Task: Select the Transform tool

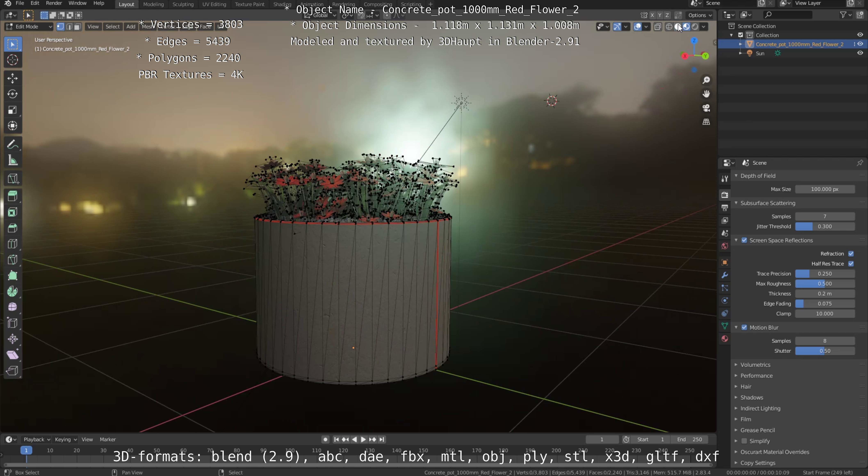Action: [x=13, y=126]
